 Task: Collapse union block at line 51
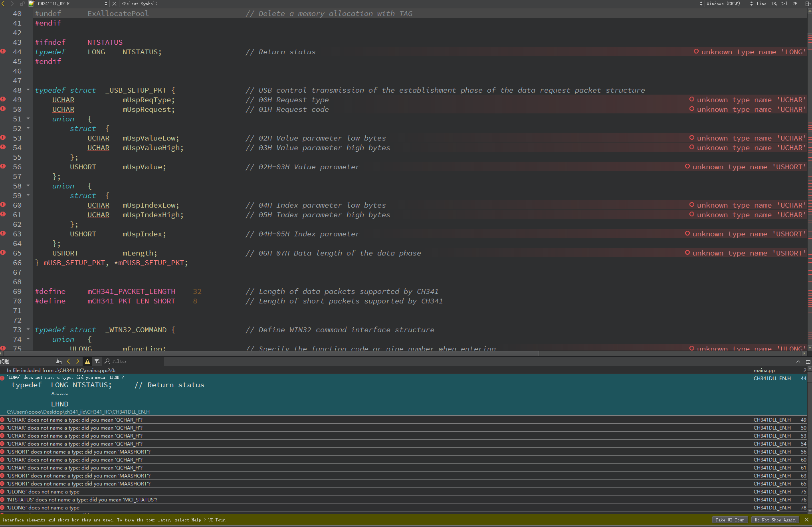point(28,119)
